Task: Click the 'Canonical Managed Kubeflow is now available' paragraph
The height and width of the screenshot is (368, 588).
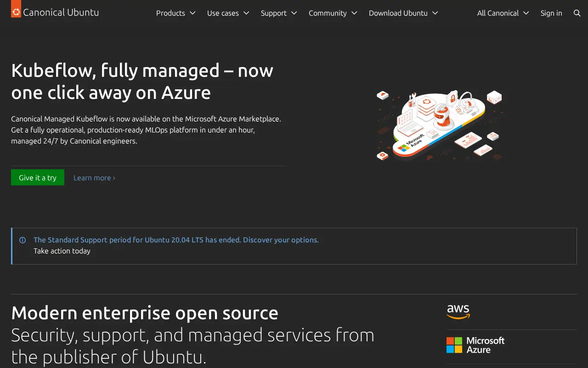Action: pyautogui.click(x=146, y=130)
